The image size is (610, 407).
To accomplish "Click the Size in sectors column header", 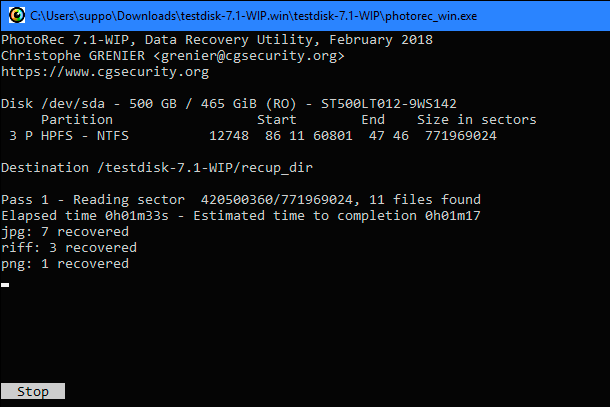I will click(477, 119).
